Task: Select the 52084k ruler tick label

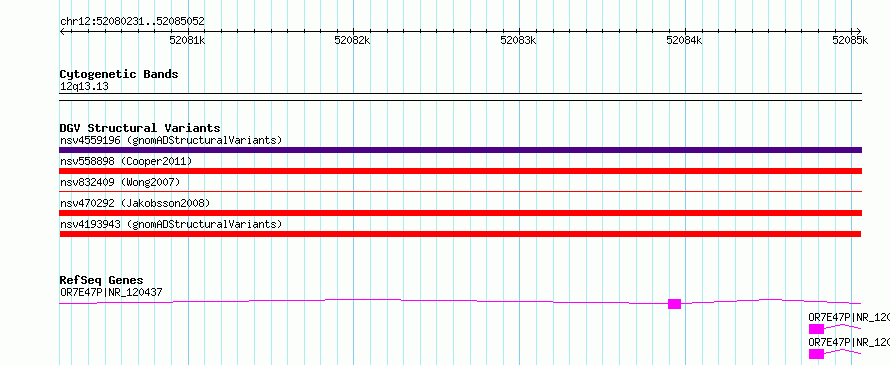Action: click(x=684, y=40)
